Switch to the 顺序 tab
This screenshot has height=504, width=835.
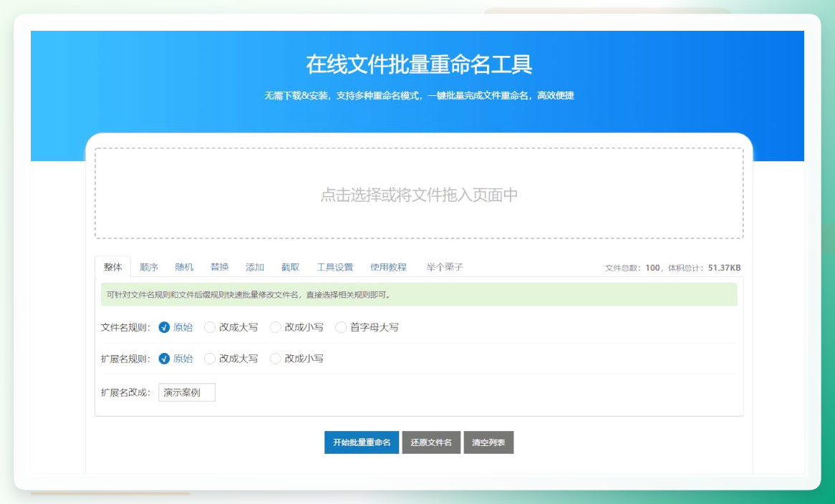[x=148, y=267]
